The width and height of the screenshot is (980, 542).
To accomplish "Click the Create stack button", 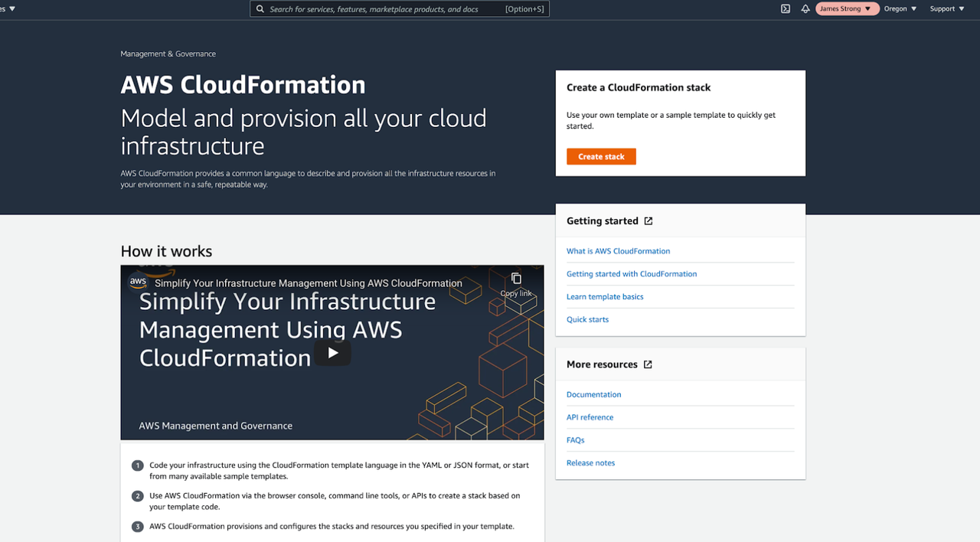I will click(x=601, y=156).
